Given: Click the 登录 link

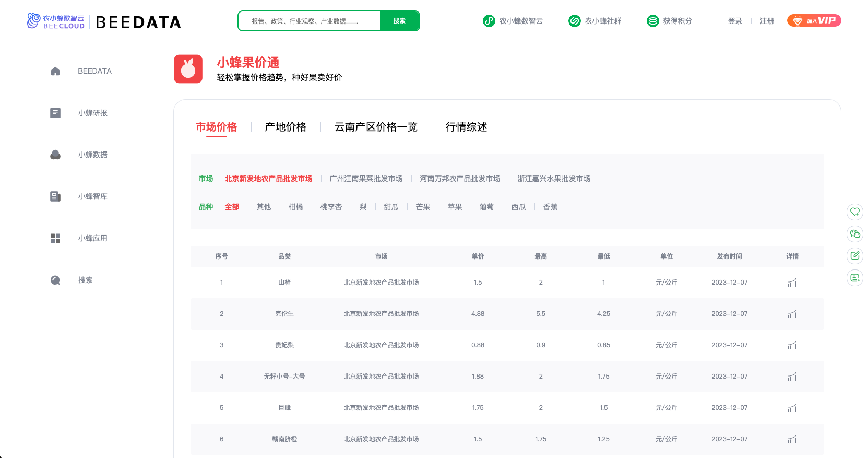Looking at the screenshot, I should [735, 21].
